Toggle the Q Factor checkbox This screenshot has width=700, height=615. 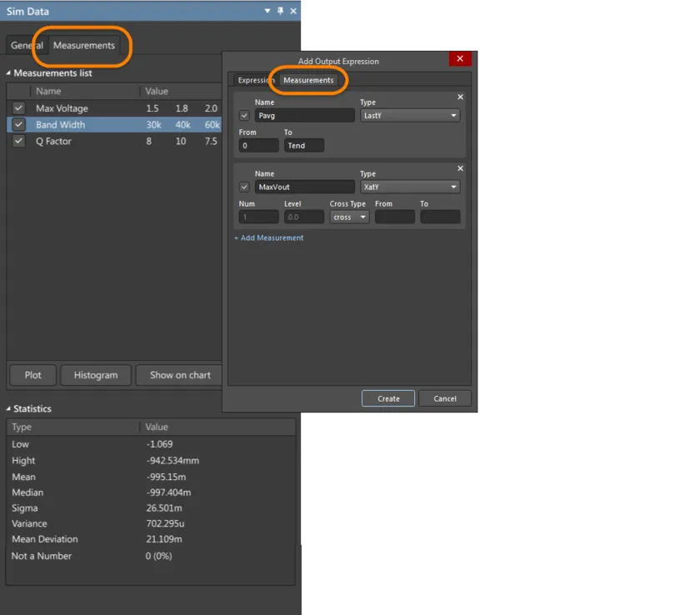(x=18, y=141)
